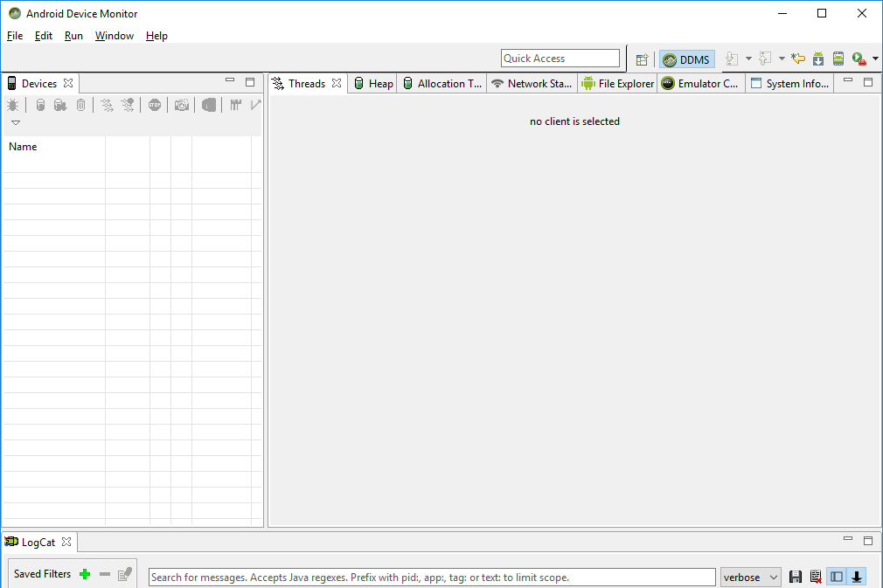Click the Next Annotation toolbar icon

(732, 59)
